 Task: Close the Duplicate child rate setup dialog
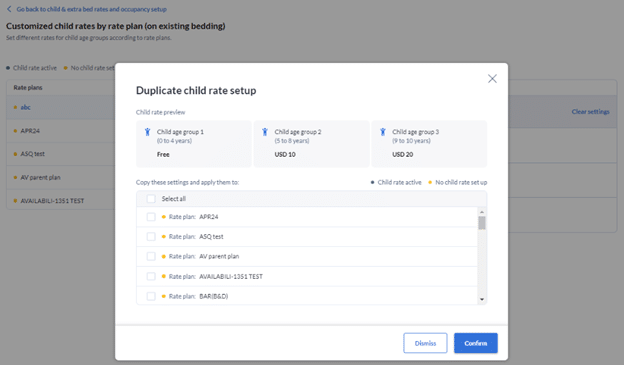[x=492, y=79]
